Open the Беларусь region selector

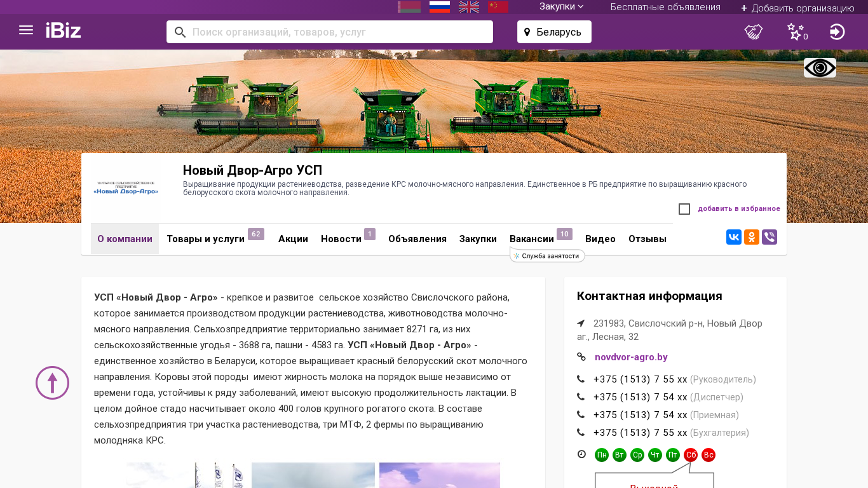tap(554, 32)
